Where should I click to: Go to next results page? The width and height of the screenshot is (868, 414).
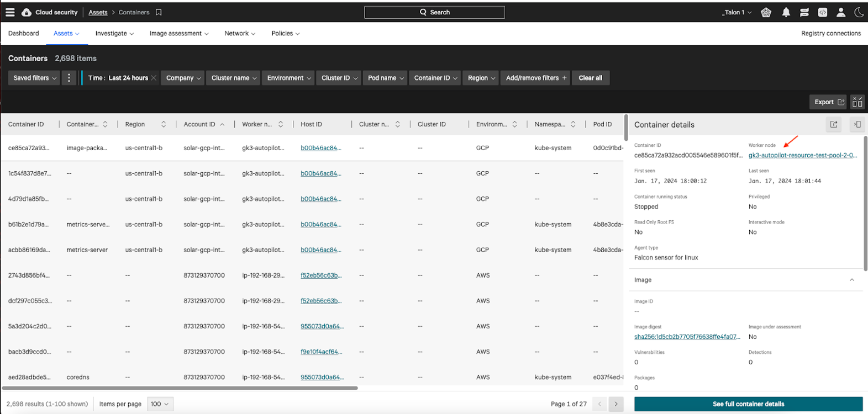(x=616, y=404)
